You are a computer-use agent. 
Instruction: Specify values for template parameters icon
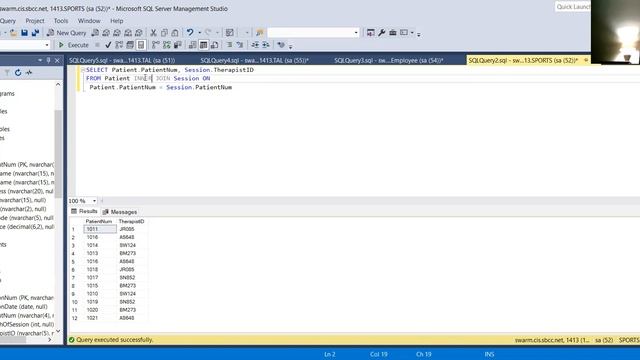[x=281, y=45]
